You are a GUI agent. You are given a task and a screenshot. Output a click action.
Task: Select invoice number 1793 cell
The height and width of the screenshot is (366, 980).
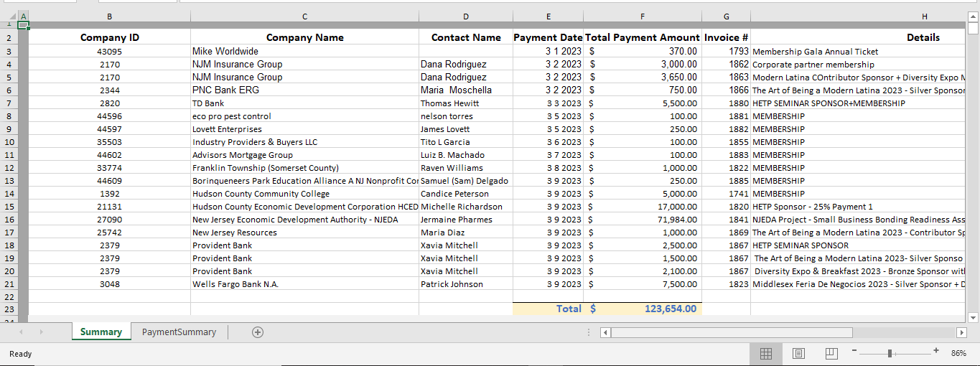[726, 52]
